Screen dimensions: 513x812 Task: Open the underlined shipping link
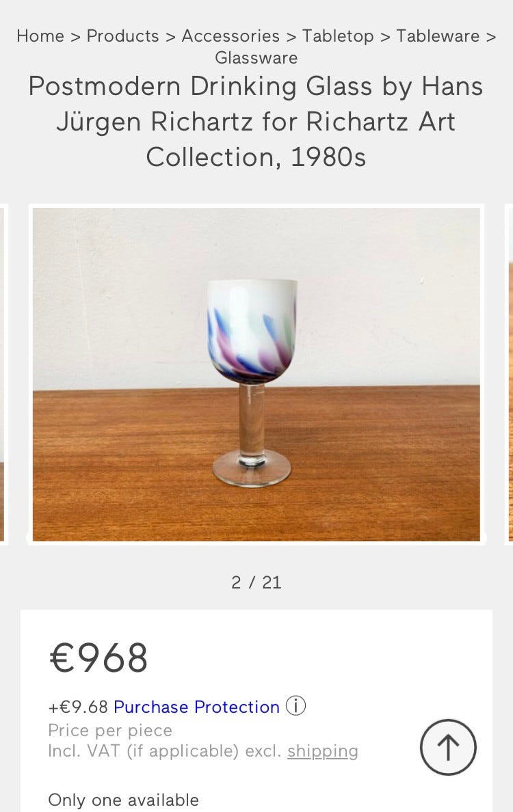pos(323,751)
